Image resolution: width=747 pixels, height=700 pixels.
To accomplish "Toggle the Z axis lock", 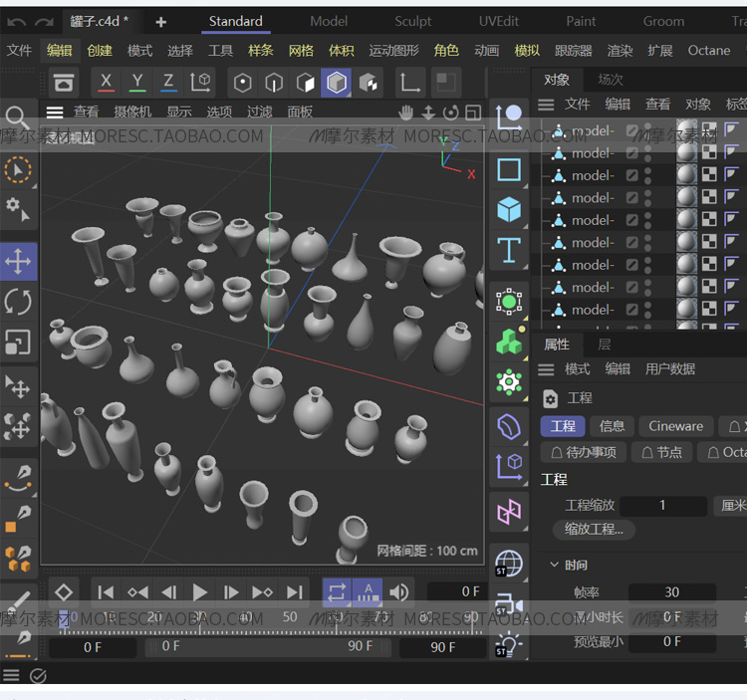I will pyautogui.click(x=168, y=83).
